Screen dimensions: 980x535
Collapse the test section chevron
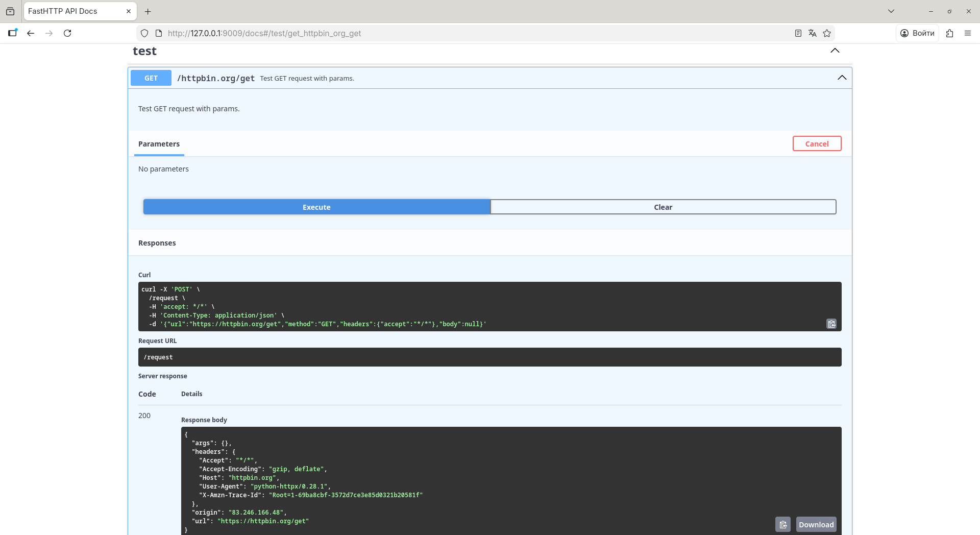pos(835,51)
